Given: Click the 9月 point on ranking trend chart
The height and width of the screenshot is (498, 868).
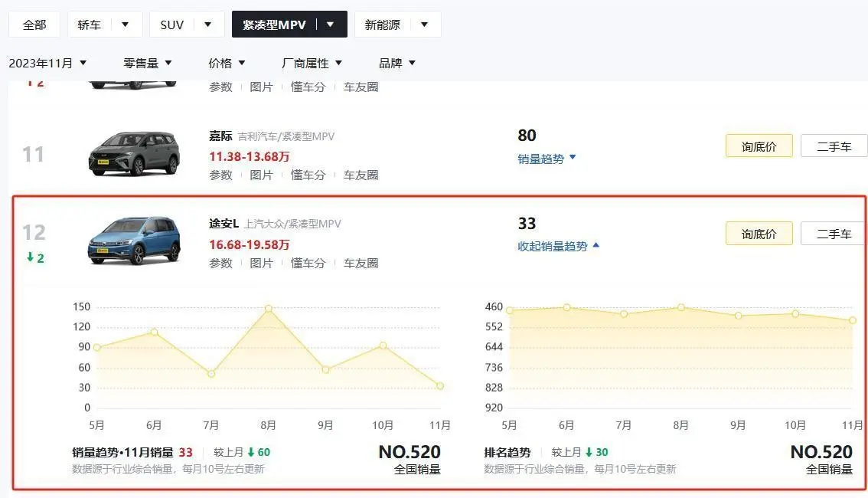Looking at the screenshot, I should 739,315.
